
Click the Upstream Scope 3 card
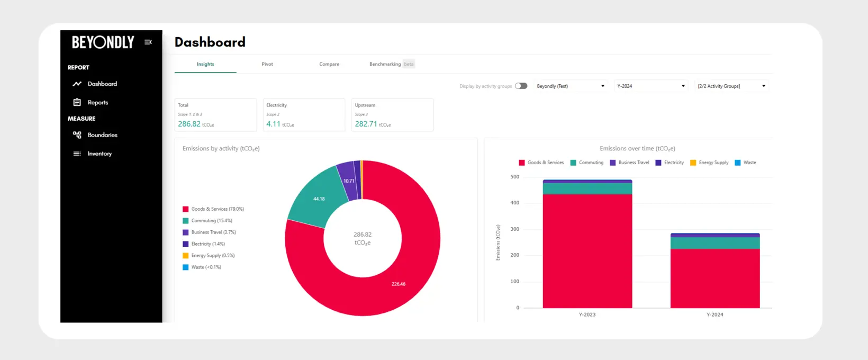tap(393, 115)
